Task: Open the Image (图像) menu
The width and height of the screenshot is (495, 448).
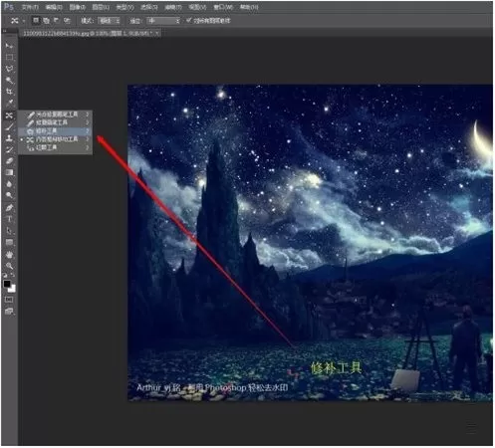Action: click(x=77, y=7)
